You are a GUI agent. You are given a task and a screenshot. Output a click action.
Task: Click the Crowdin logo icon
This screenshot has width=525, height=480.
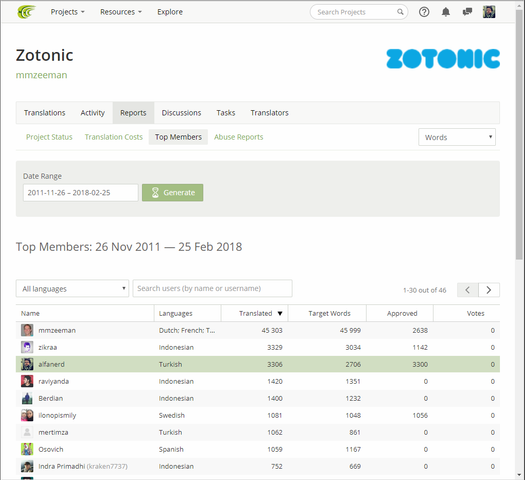pyautogui.click(x=26, y=12)
